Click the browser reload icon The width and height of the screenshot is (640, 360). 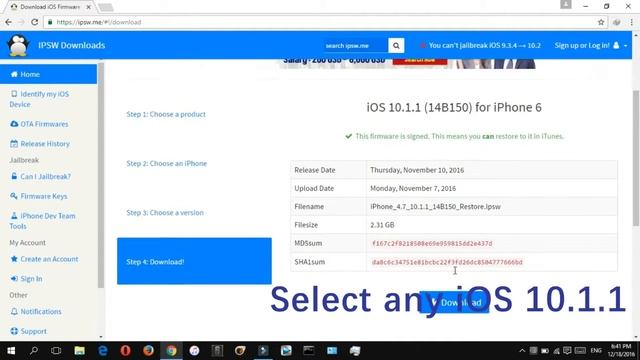tap(35, 22)
